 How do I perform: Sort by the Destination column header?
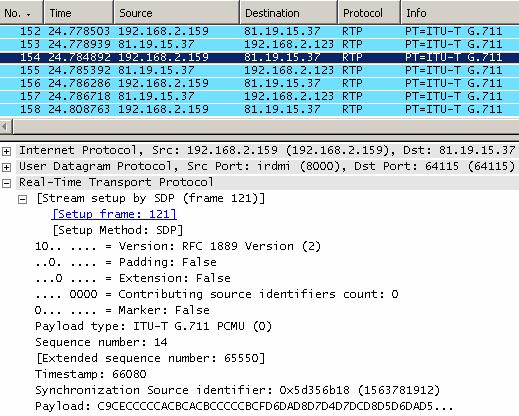288,13
